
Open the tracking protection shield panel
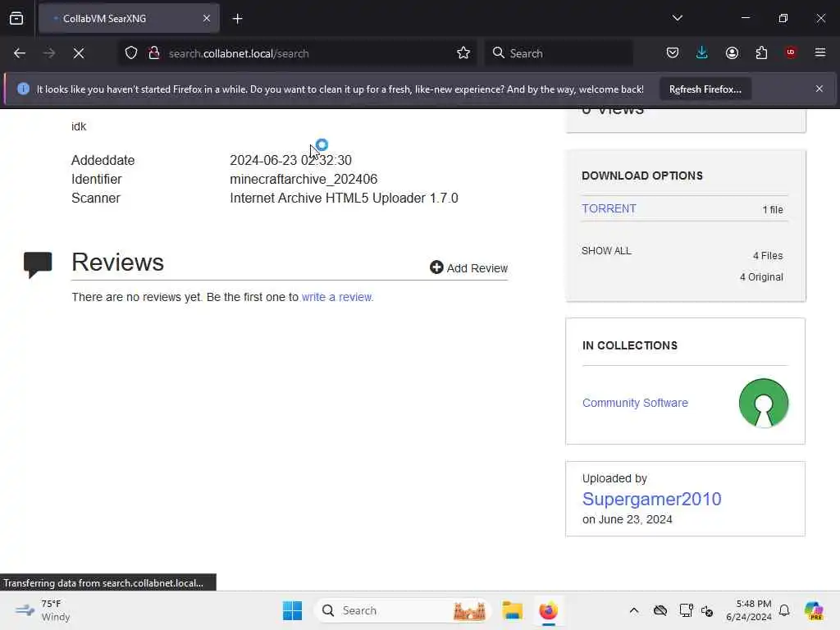131,53
